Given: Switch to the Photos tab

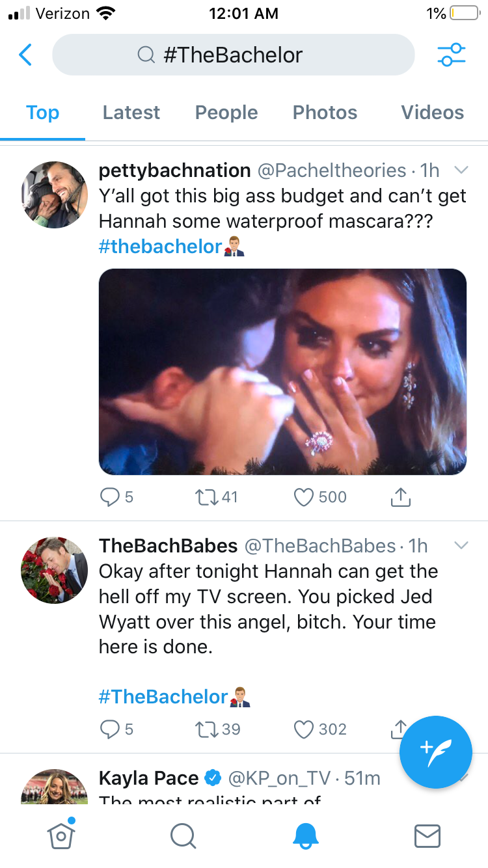Looking at the screenshot, I should click(x=325, y=113).
